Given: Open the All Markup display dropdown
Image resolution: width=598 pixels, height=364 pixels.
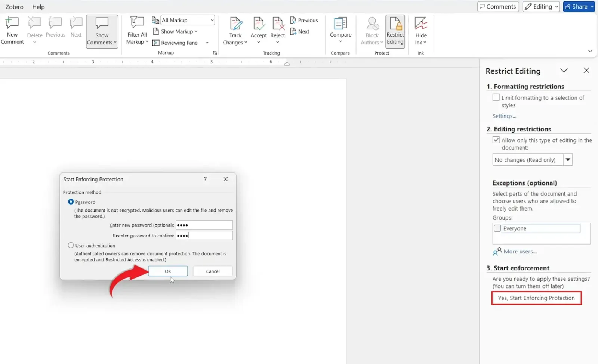Looking at the screenshot, I should [x=188, y=20].
